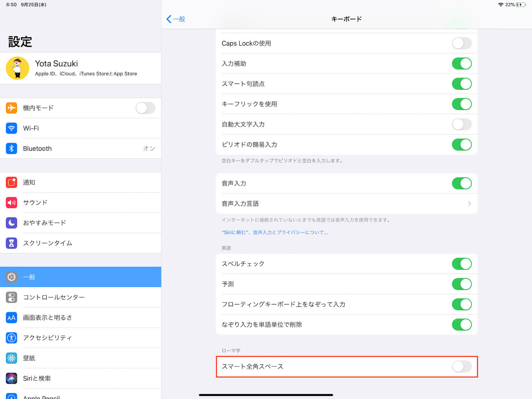Turn off 予測 switch
The height and width of the screenshot is (399, 532).
[462, 284]
